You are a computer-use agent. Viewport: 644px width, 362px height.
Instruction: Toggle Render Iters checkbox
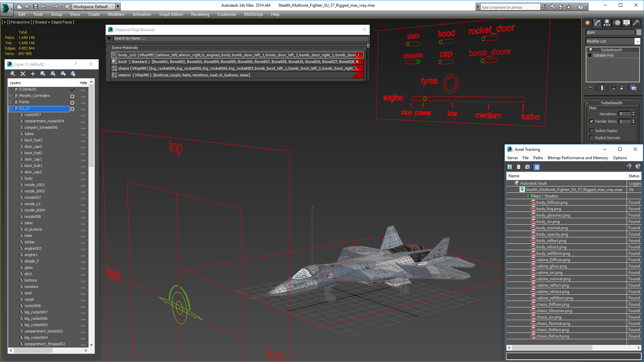[x=592, y=121]
